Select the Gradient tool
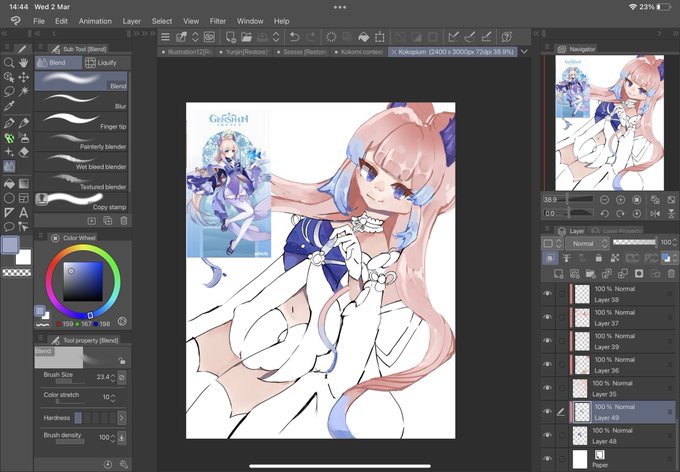The width and height of the screenshot is (680, 472). pos(23,184)
